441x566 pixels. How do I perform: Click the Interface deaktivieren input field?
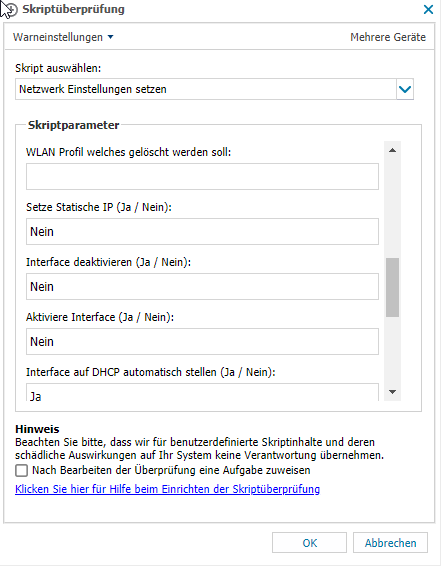pyautogui.click(x=202, y=287)
